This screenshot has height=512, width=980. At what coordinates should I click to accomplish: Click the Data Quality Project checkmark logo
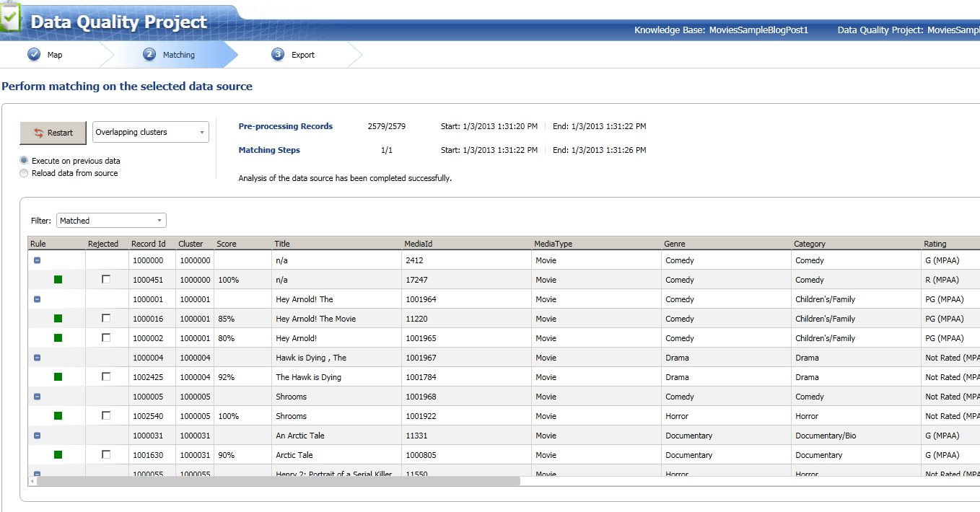10,17
